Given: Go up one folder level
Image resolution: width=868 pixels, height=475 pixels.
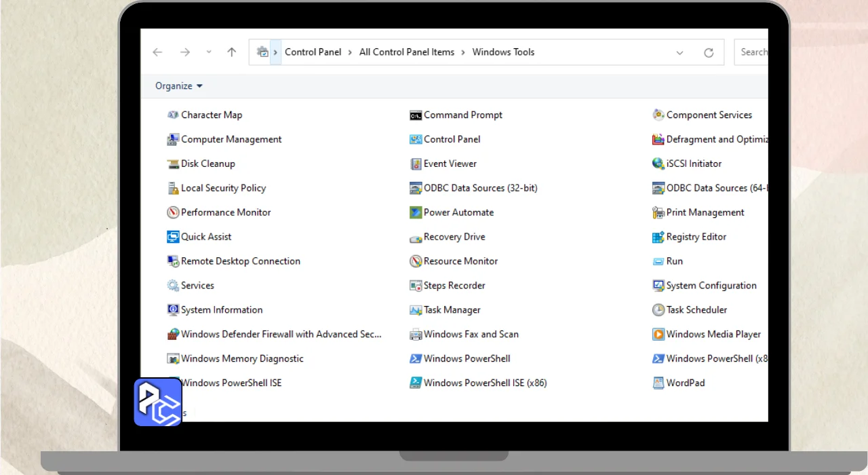Looking at the screenshot, I should tap(231, 52).
